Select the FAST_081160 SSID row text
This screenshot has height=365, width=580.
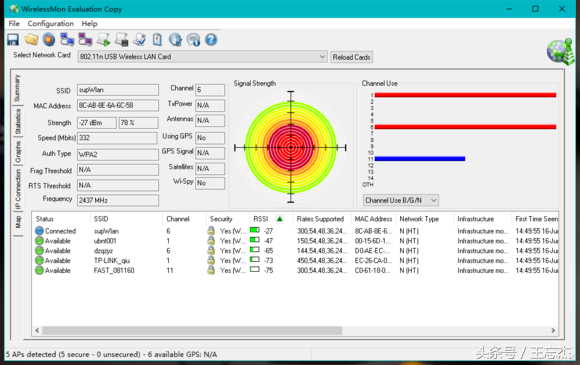(114, 270)
